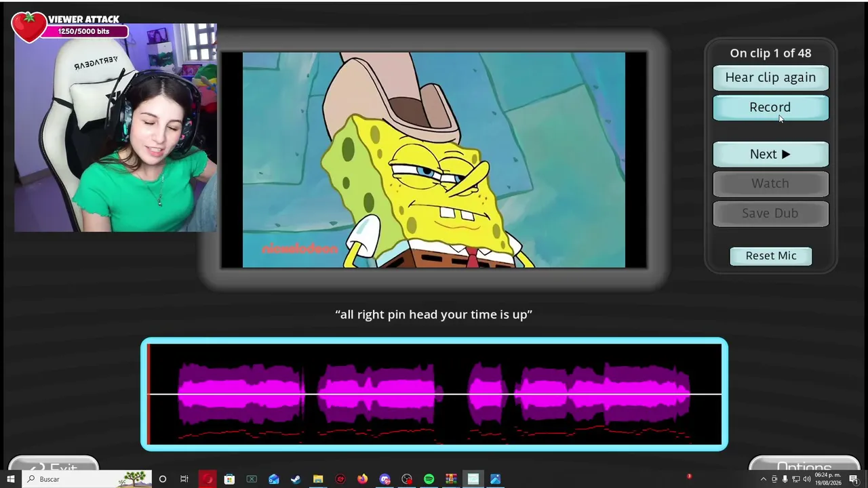The image size is (868, 488).
Task: Click the SpongeBob video clip preview
Action: (434, 160)
